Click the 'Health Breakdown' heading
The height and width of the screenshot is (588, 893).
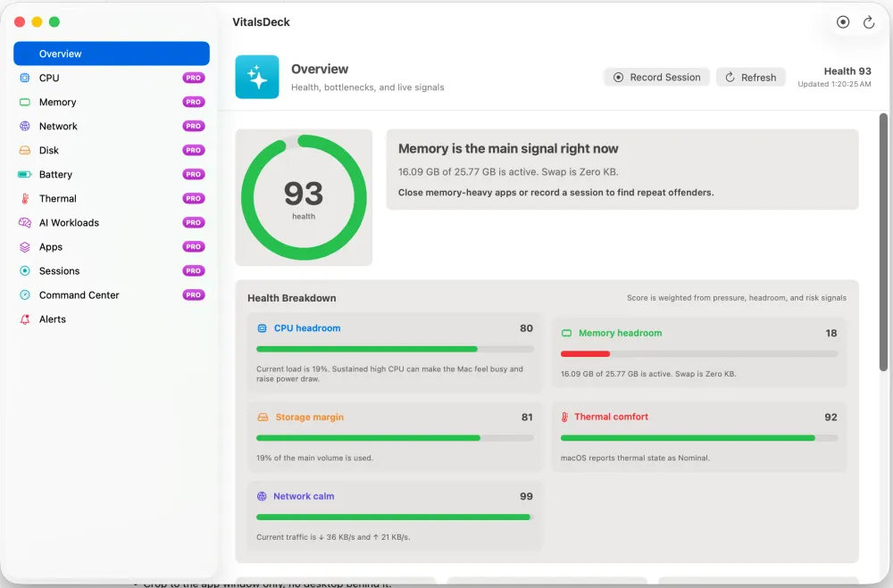(x=292, y=298)
